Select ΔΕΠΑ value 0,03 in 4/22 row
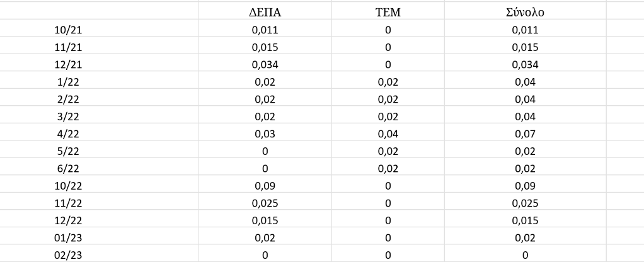This screenshot has width=644, height=262. coord(265,134)
